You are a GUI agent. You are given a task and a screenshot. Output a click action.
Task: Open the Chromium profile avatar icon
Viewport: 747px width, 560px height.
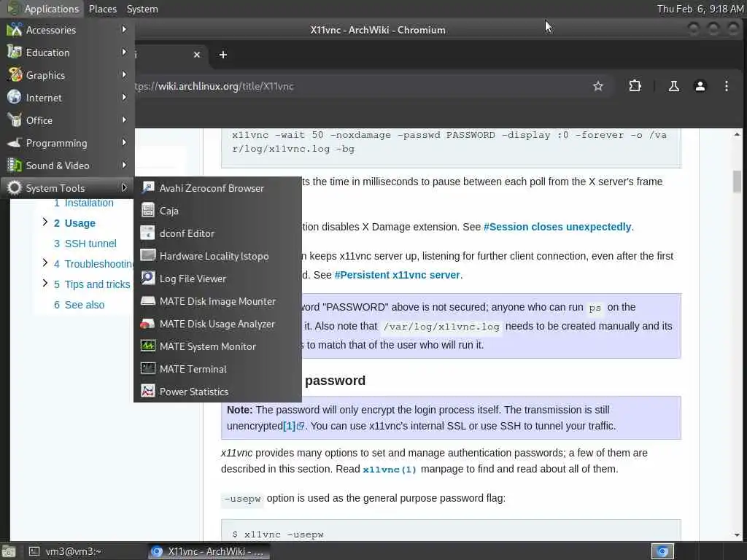700,86
